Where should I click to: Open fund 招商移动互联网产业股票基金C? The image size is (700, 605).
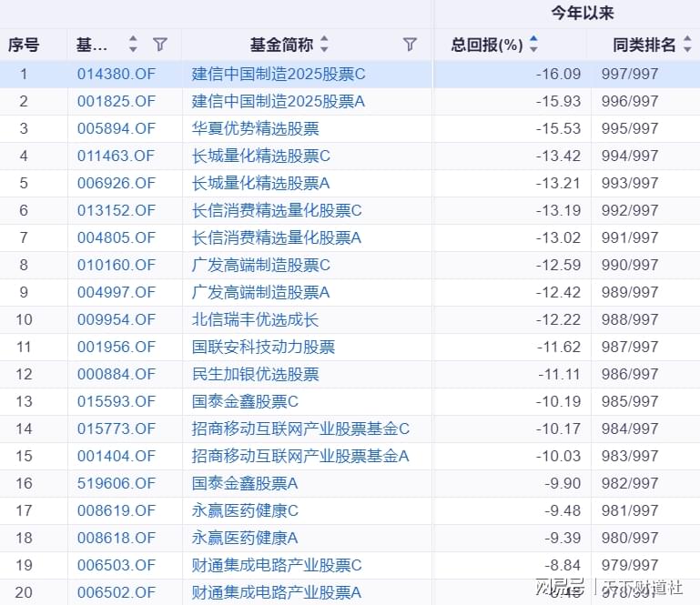300,429
